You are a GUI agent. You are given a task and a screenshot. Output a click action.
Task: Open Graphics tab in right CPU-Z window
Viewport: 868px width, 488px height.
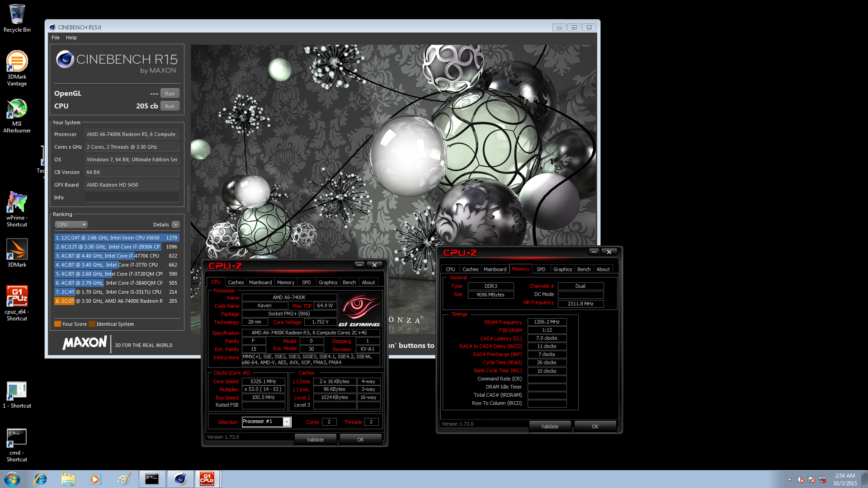click(x=563, y=269)
